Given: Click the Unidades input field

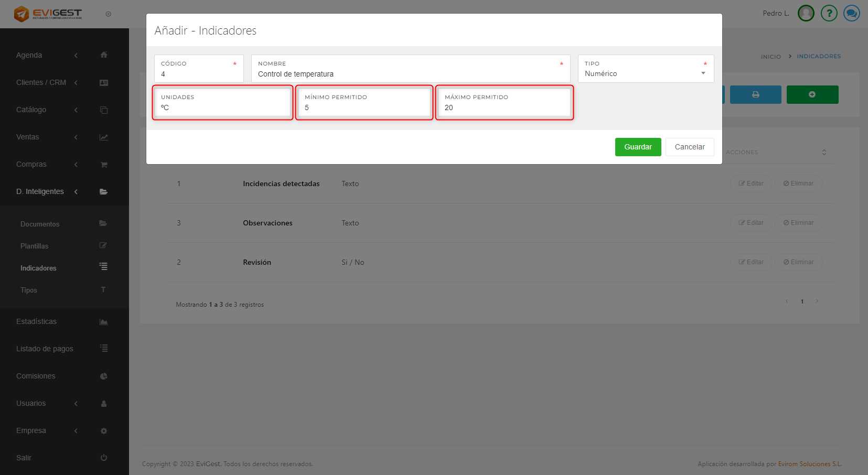Looking at the screenshot, I should tap(222, 107).
